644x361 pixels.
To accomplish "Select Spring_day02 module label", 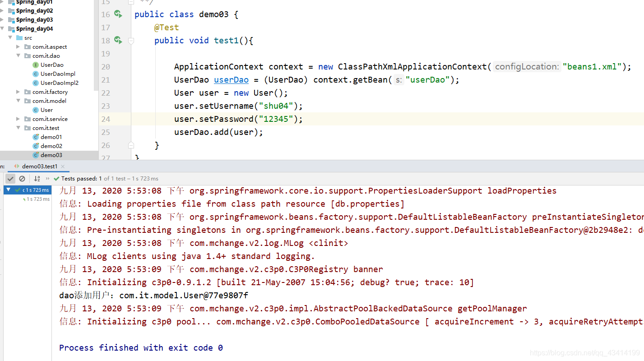I will click(x=35, y=10).
